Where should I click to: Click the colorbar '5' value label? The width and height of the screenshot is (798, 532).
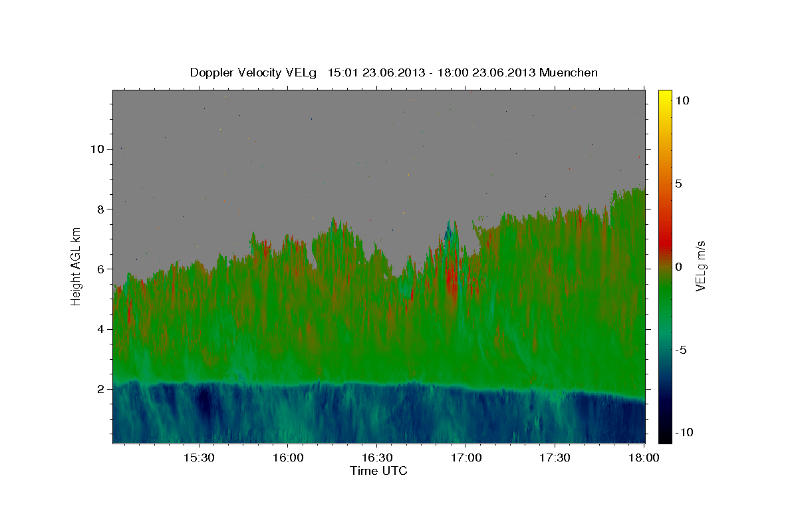click(678, 184)
